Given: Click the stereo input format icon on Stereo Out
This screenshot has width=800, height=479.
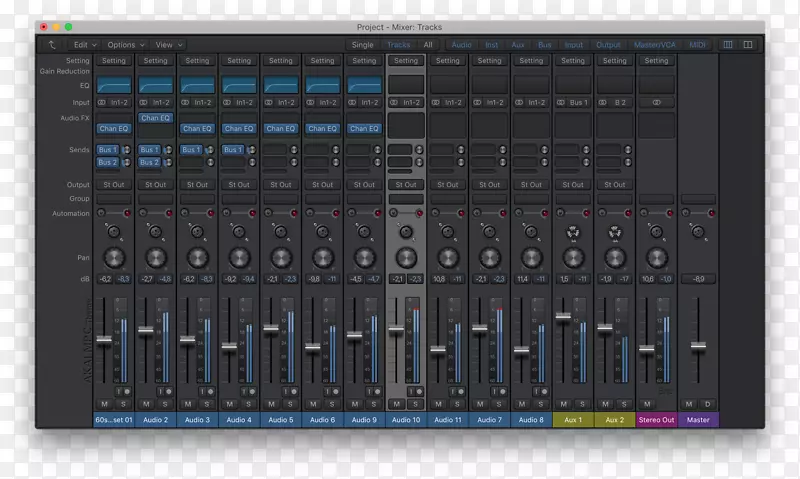Looking at the screenshot, I should [x=656, y=102].
